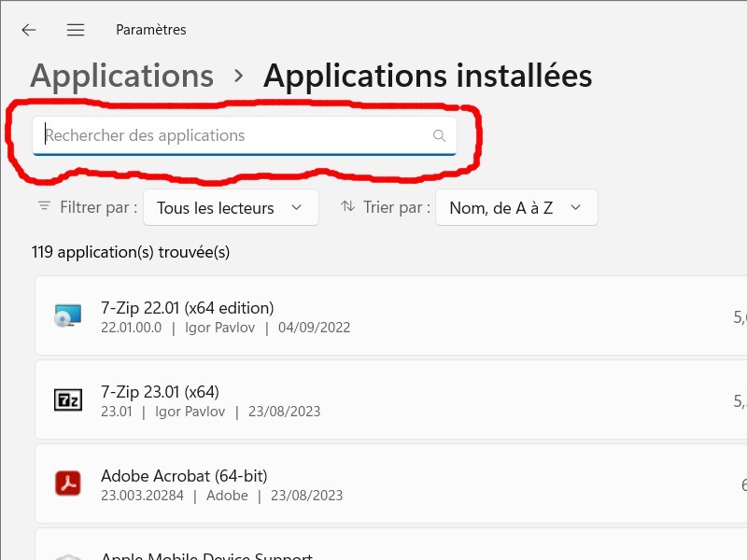The image size is (747, 560).
Task: Click the breadcrumb chevron after Applications
Action: point(239,76)
